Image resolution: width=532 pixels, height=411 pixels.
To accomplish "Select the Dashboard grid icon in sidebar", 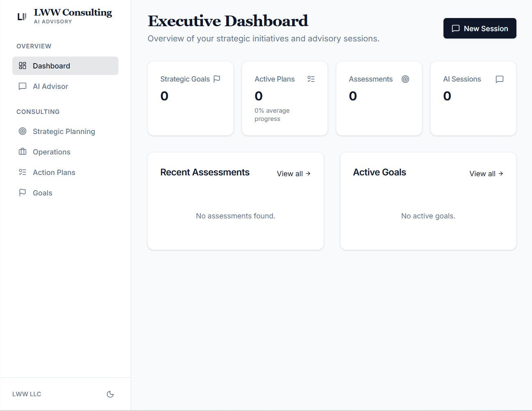I will pyautogui.click(x=23, y=66).
